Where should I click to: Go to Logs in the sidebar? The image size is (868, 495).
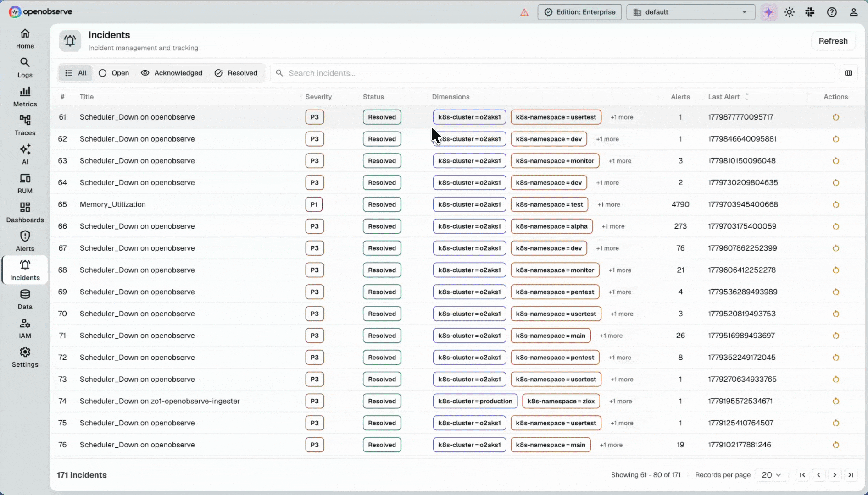click(x=25, y=68)
